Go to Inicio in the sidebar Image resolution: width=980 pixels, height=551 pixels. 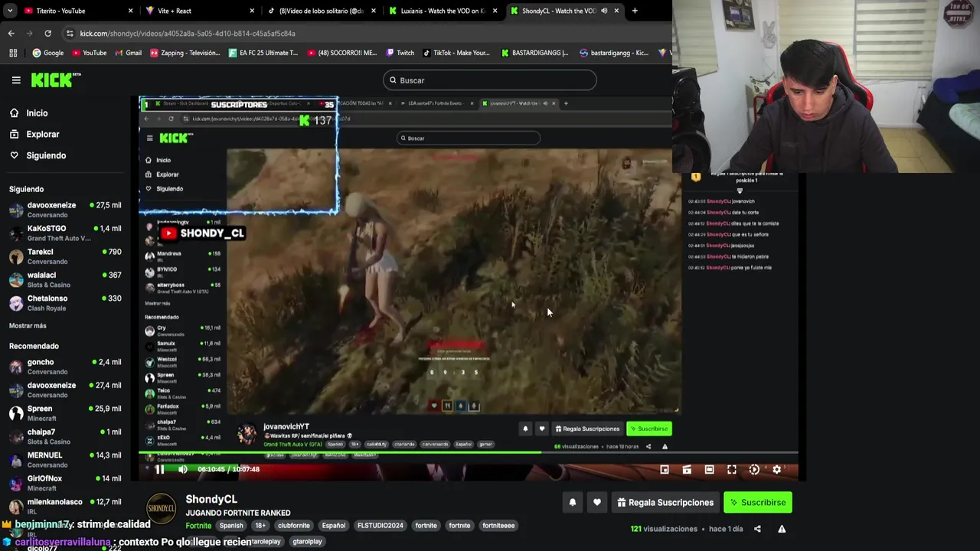(x=28, y=113)
